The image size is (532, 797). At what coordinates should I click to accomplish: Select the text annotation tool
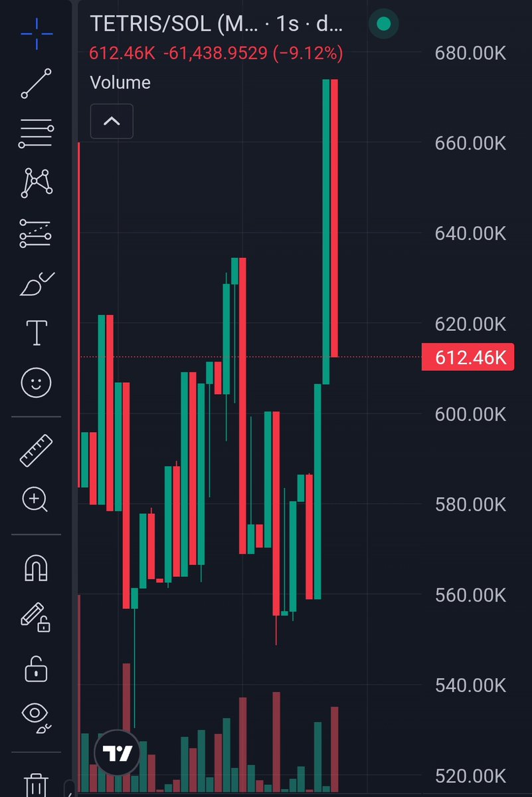(x=37, y=333)
